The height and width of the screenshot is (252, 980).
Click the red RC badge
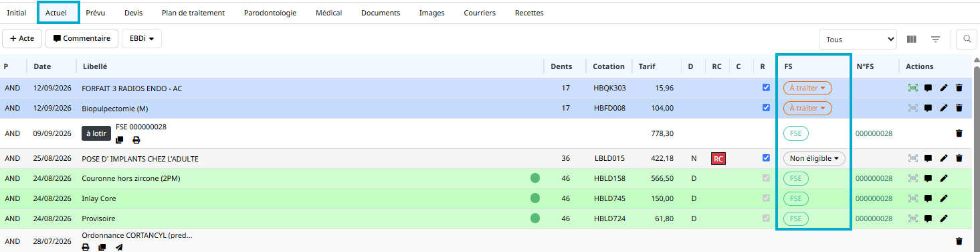pyautogui.click(x=718, y=159)
